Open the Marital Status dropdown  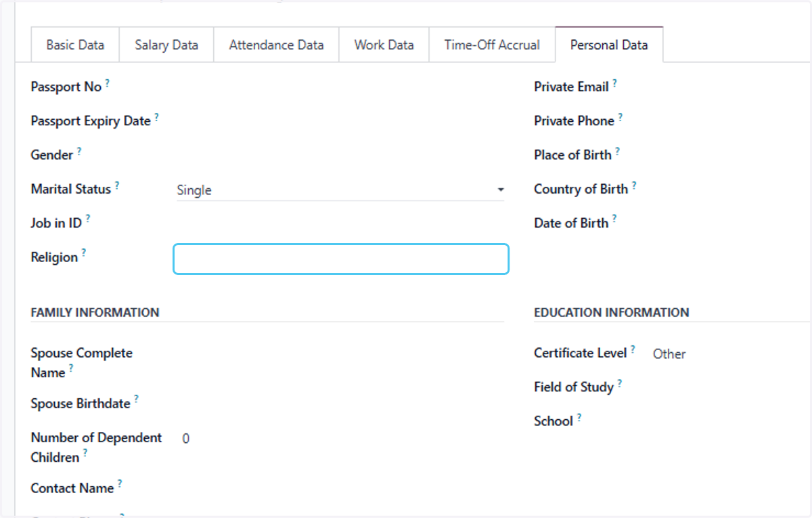coord(340,190)
